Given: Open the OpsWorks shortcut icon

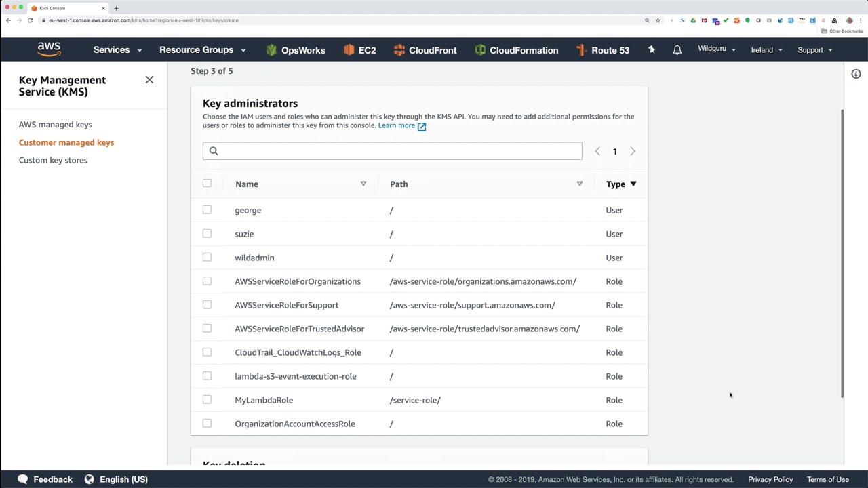Looking at the screenshot, I should click(x=272, y=50).
